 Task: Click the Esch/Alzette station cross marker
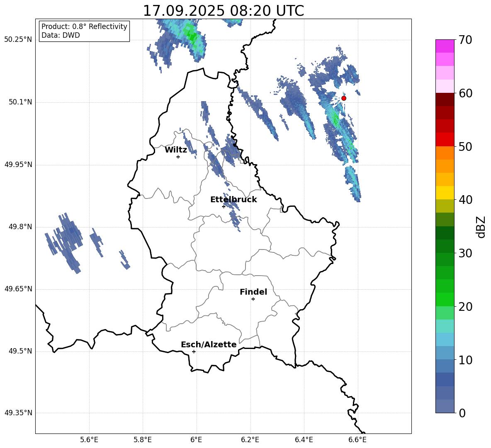coord(194,351)
